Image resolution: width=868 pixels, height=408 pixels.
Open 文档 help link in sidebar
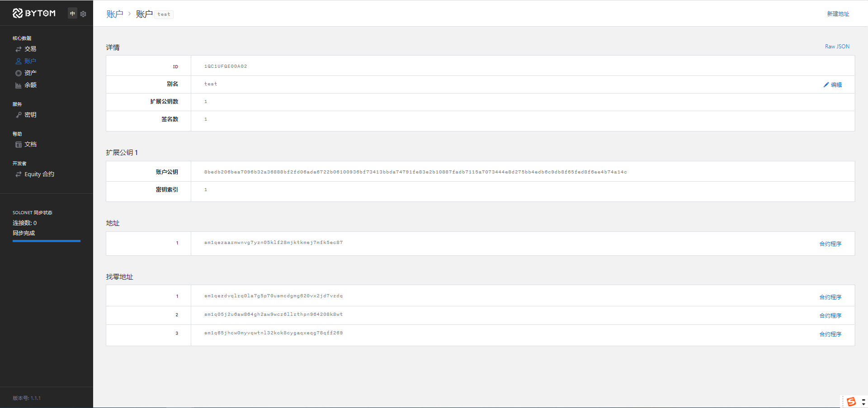pos(30,145)
